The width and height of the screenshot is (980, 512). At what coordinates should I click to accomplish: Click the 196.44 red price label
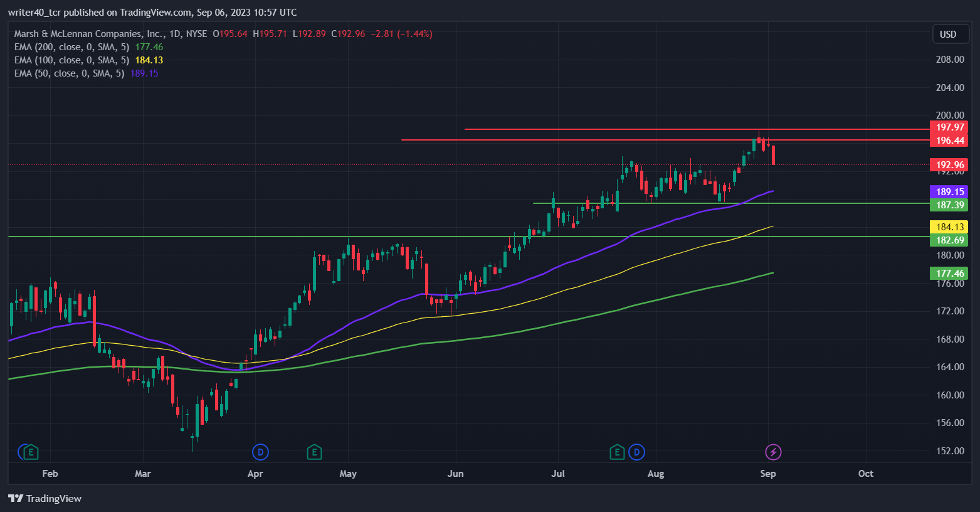tap(950, 141)
